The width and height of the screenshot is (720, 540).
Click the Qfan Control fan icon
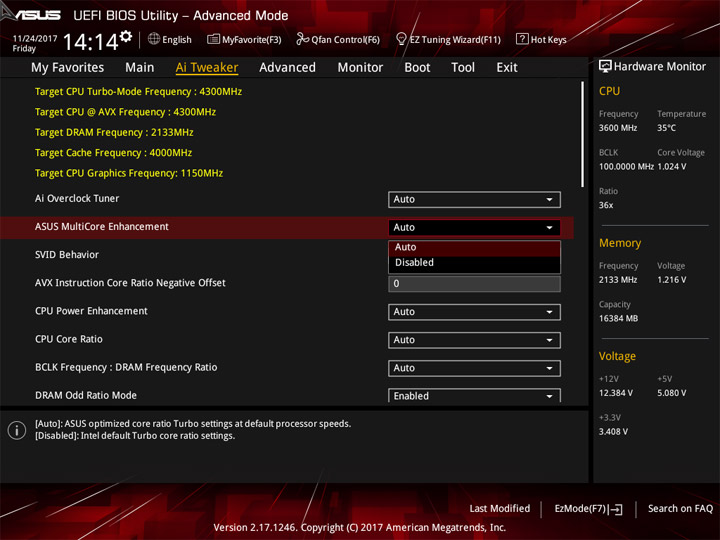tap(302, 39)
